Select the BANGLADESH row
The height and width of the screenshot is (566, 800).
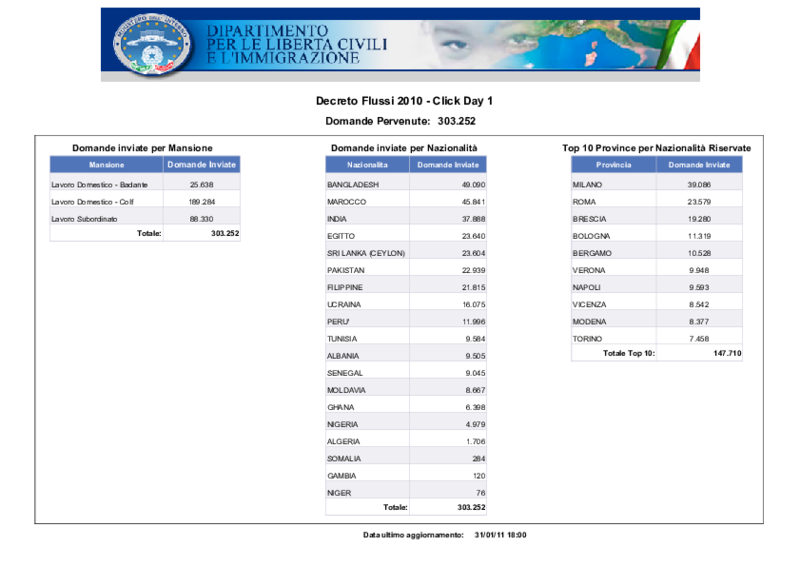[x=406, y=184]
